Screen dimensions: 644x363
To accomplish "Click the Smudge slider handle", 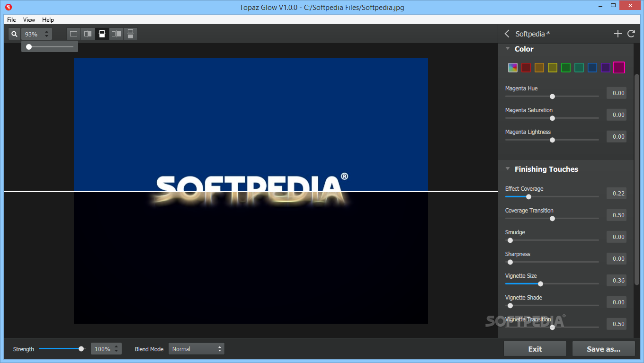I will click(x=510, y=240).
